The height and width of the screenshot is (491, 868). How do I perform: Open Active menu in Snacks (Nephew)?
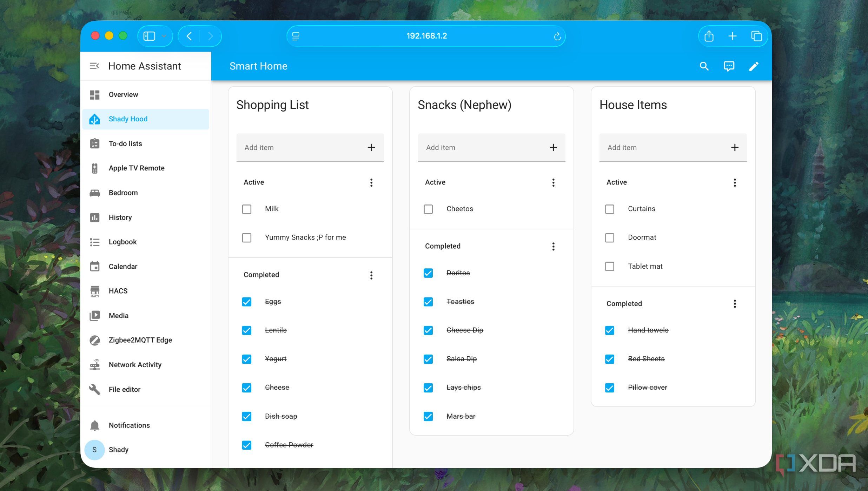pyautogui.click(x=553, y=182)
